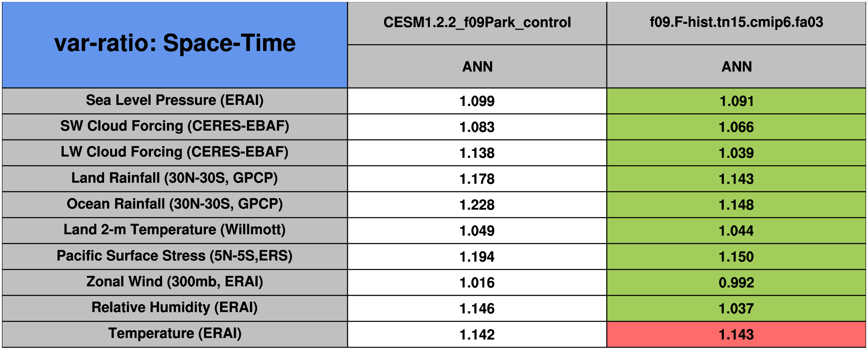
Task: Click ANN under f09.F-hist.tn15.cmip6.fa03
Action: click(736, 67)
